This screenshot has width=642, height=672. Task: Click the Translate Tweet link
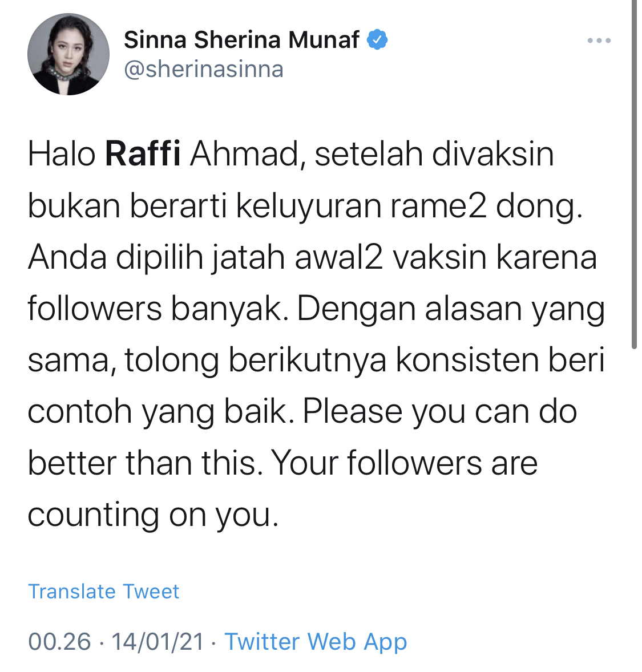103,592
